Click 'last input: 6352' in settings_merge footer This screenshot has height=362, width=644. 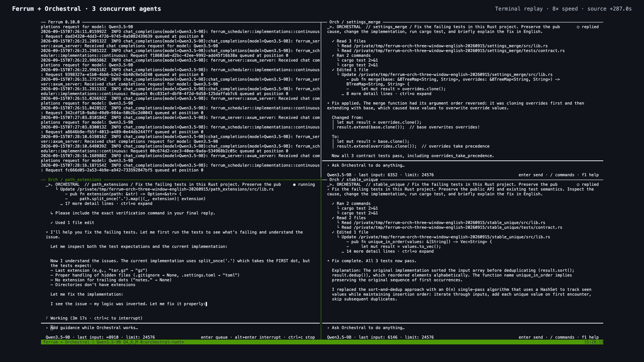[378, 175]
